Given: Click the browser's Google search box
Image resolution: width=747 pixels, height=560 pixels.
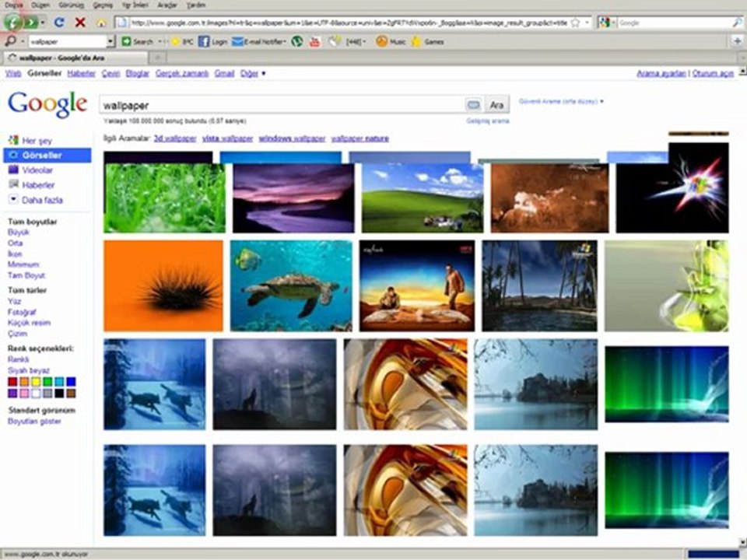Looking at the screenshot, I should [674, 23].
